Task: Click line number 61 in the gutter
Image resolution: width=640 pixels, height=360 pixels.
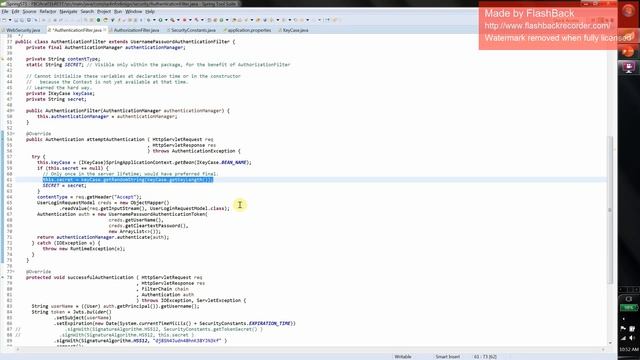Action: [x=9, y=180]
